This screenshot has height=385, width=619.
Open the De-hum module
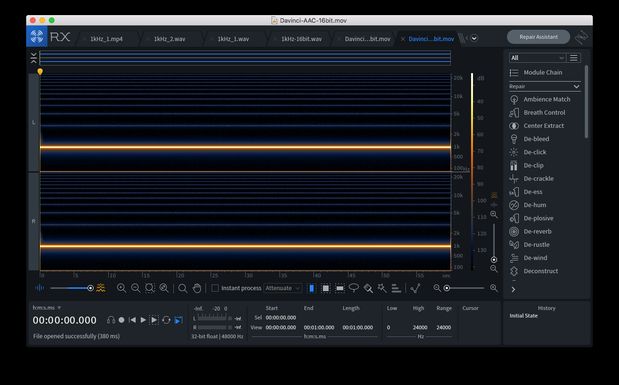[528, 205]
